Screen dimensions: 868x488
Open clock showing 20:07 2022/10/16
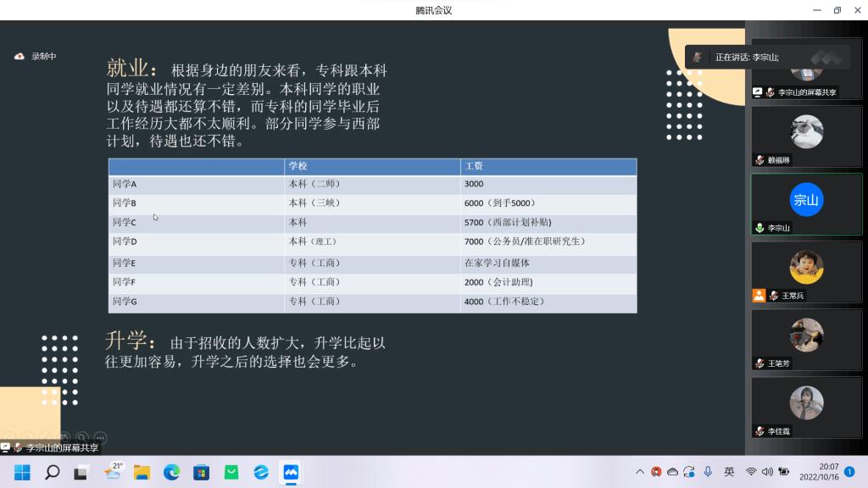tap(820, 472)
